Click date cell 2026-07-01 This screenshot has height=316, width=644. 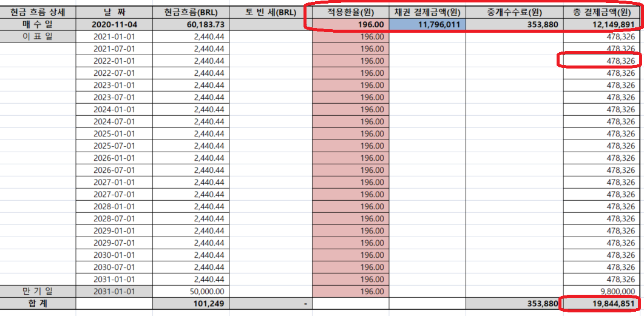(114, 170)
